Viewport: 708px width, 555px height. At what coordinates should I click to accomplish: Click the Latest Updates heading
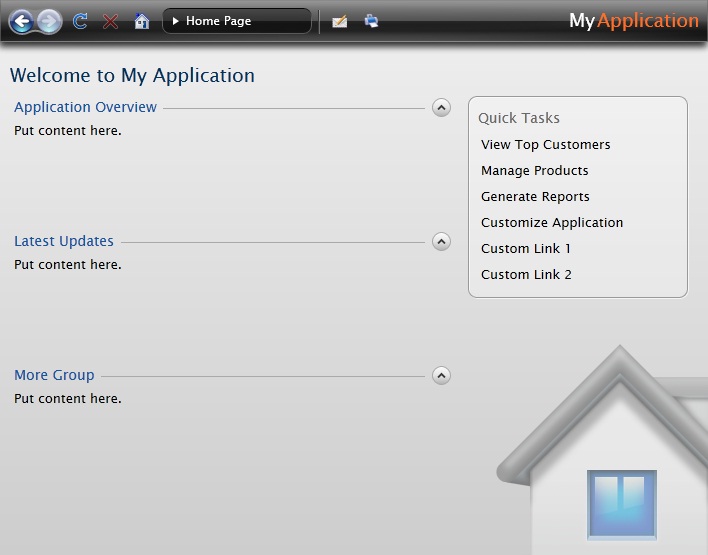tap(64, 241)
